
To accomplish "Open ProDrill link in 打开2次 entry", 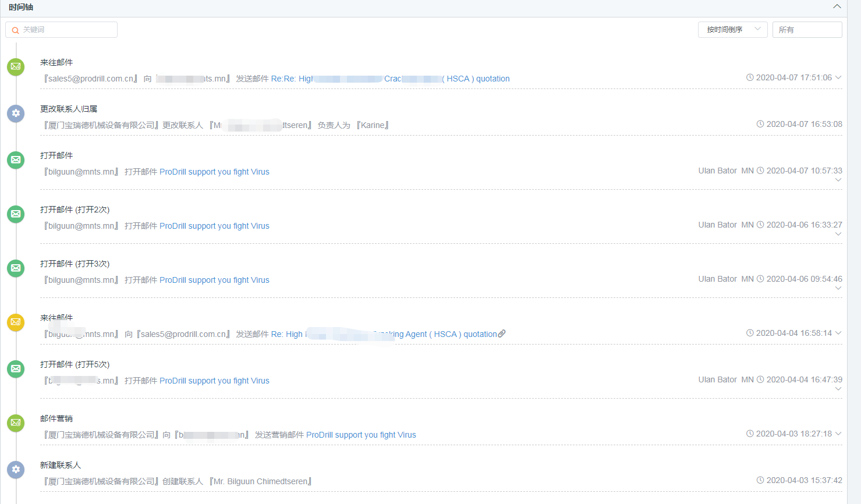I will [214, 226].
